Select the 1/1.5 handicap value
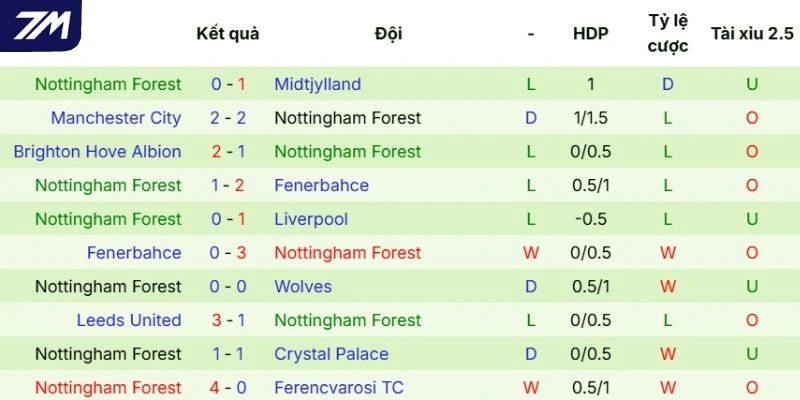This screenshot has width=800, height=400. pos(590,118)
